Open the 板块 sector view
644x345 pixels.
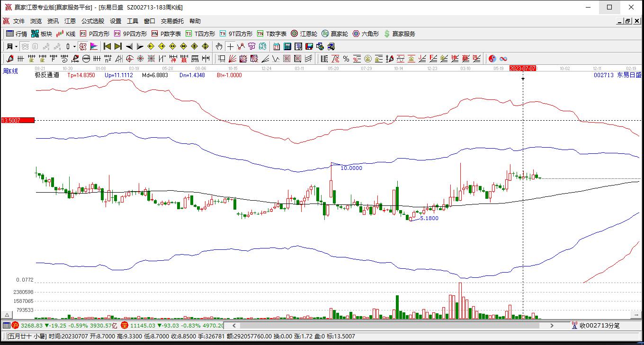pos(42,34)
